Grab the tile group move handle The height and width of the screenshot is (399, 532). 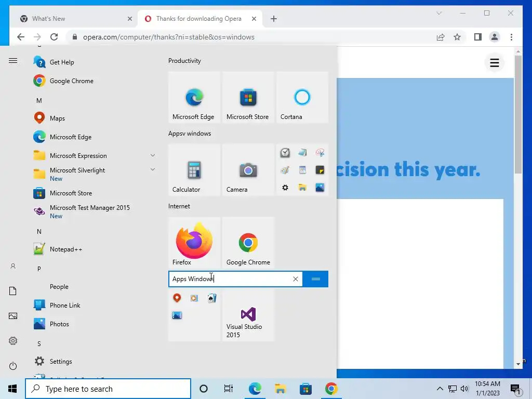[x=315, y=279]
